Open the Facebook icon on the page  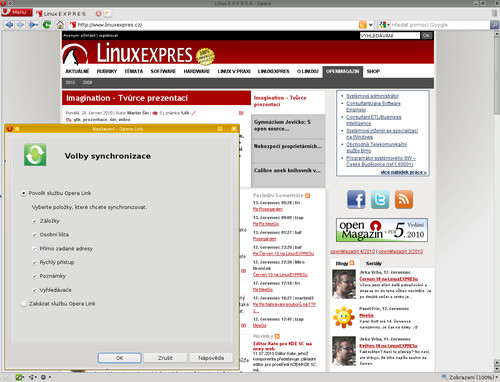click(x=356, y=199)
